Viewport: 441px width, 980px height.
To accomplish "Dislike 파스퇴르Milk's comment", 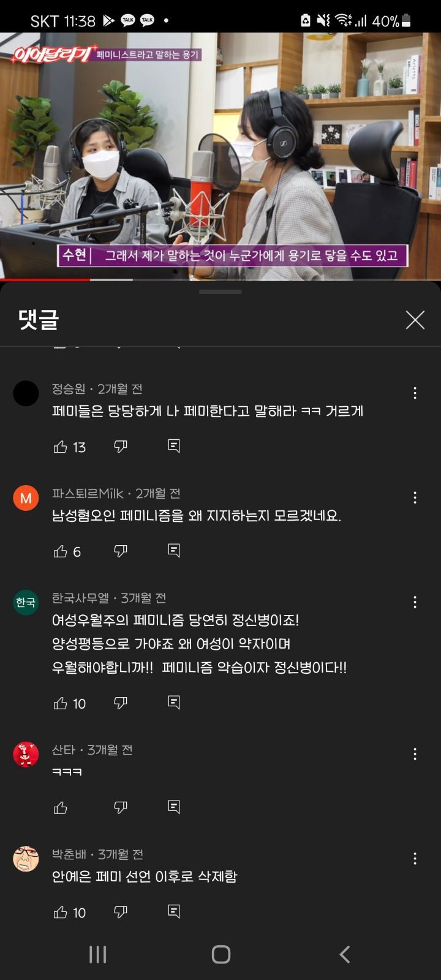I will [121, 551].
